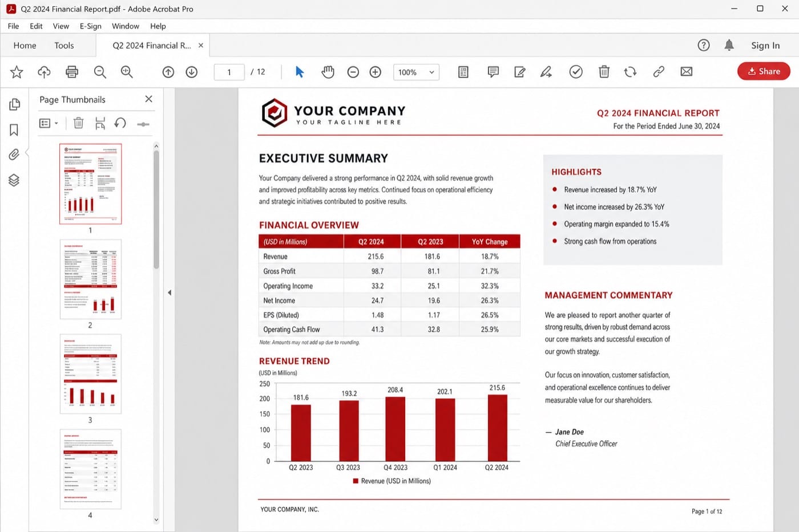Click the page number input field
Image resolution: width=799 pixels, height=532 pixels.
229,72
